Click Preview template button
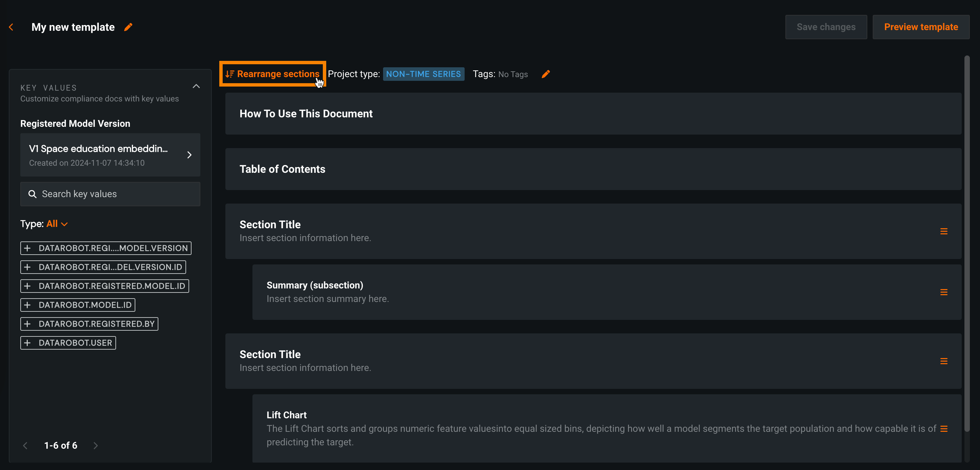 (x=921, y=27)
